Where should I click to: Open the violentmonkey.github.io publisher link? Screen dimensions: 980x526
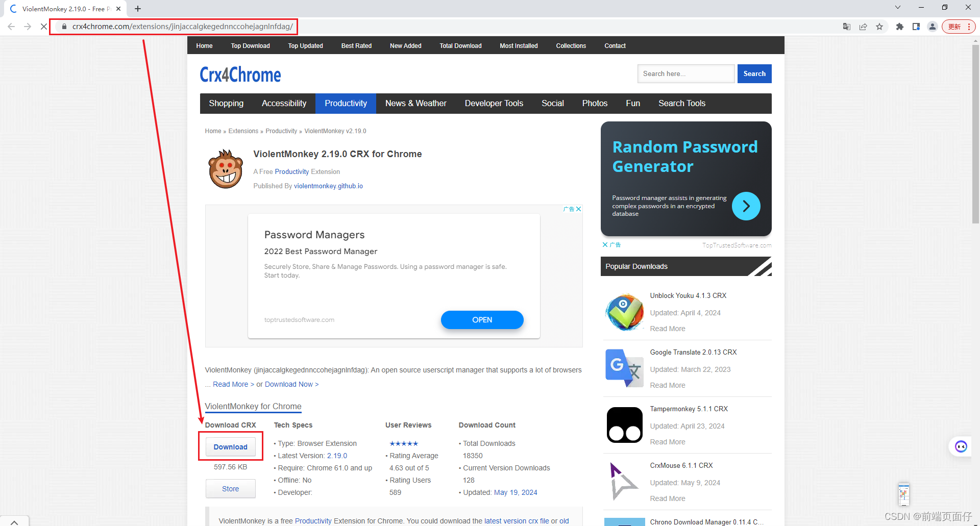[328, 186]
